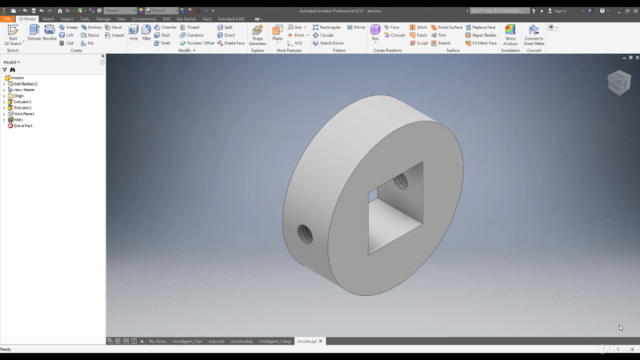This screenshot has height=360, width=640.
Task: Select the Extend surface tool
Action: (441, 43)
